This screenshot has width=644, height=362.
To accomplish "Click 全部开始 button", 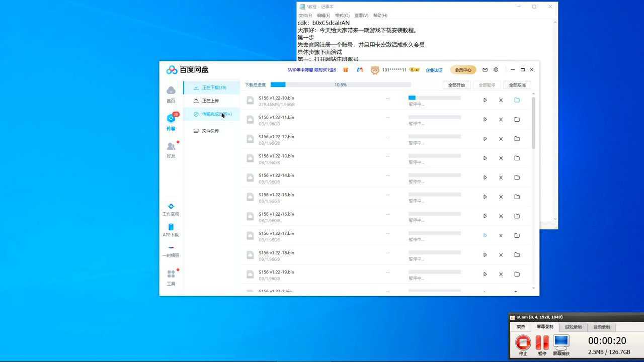I will [x=457, y=85].
